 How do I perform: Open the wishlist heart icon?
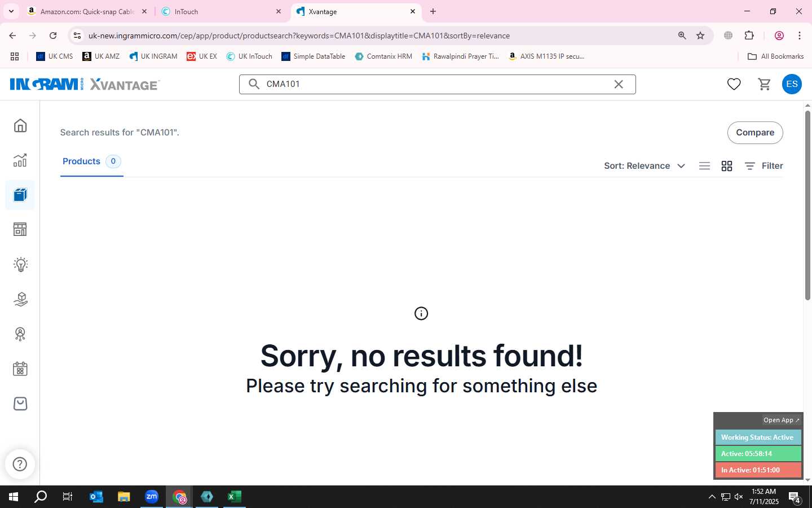734,84
